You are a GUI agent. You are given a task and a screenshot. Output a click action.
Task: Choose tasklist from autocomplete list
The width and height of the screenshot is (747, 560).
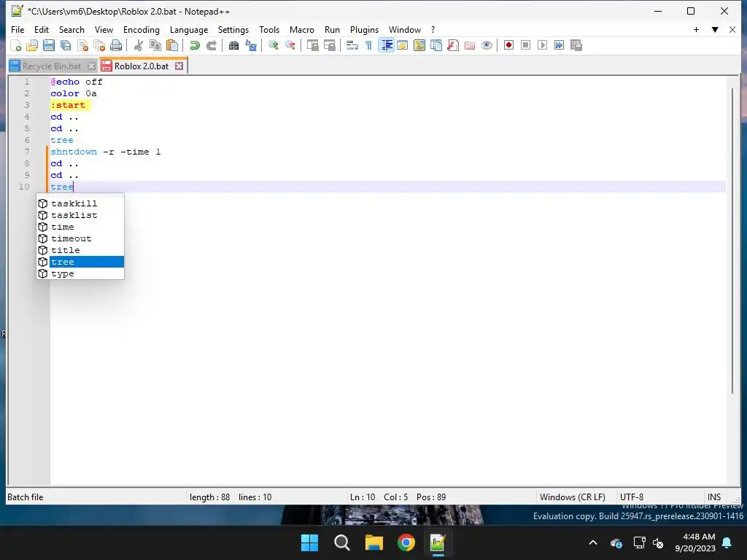(80, 215)
